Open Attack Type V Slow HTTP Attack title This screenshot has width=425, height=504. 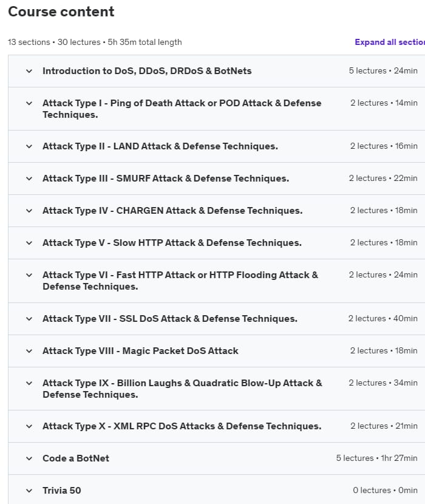[172, 243]
